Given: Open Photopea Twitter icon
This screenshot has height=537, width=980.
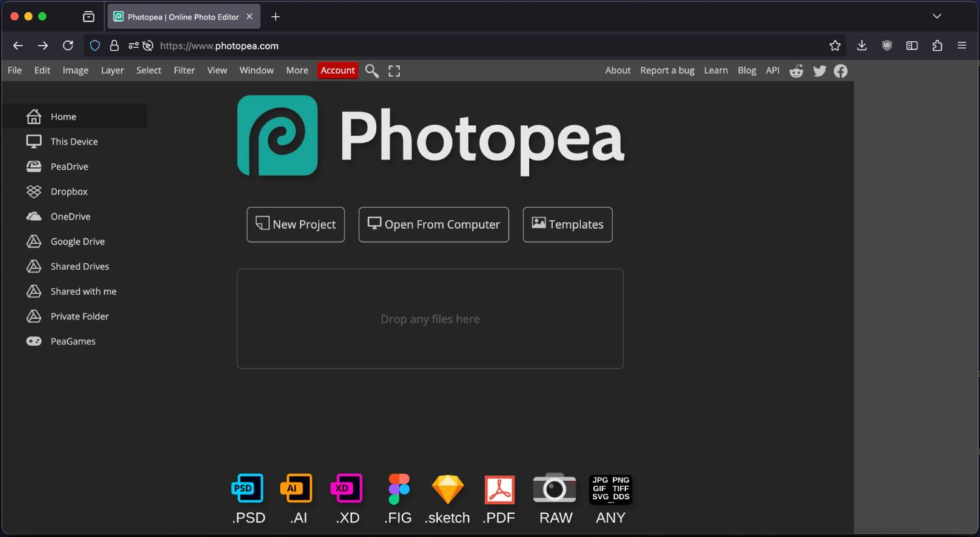Looking at the screenshot, I should pyautogui.click(x=819, y=71).
